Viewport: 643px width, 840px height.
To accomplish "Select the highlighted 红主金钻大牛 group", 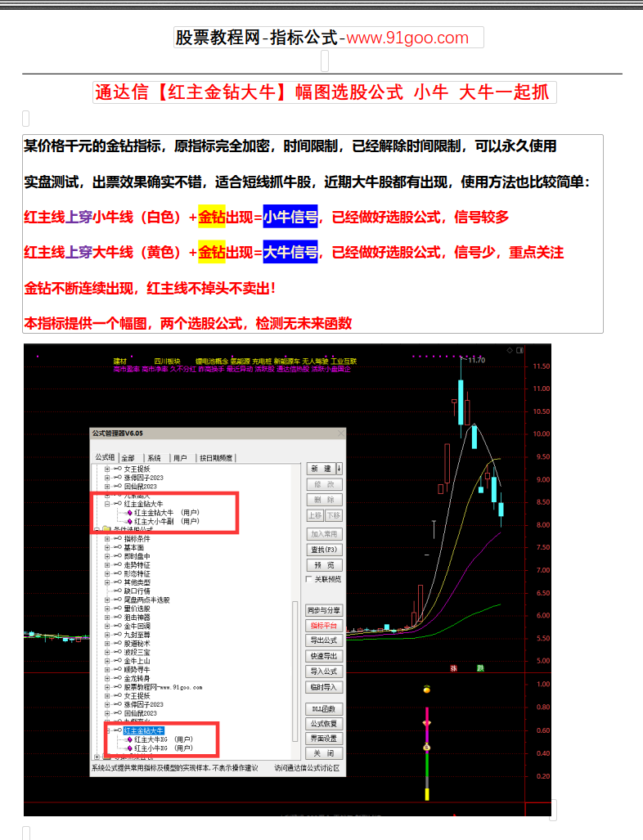I will [x=144, y=730].
